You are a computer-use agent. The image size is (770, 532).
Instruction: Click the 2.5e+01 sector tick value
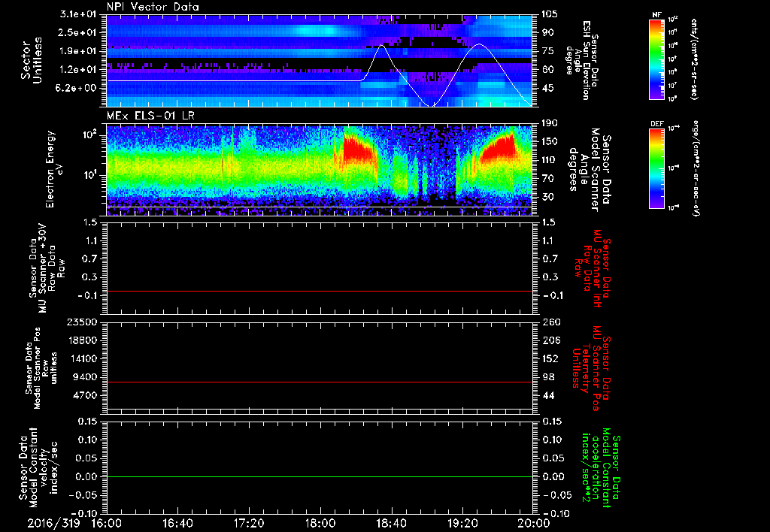(78, 32)
